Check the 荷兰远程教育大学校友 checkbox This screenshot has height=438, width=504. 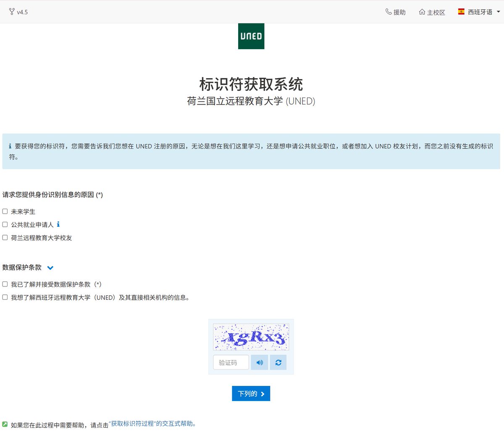point(5,237)
